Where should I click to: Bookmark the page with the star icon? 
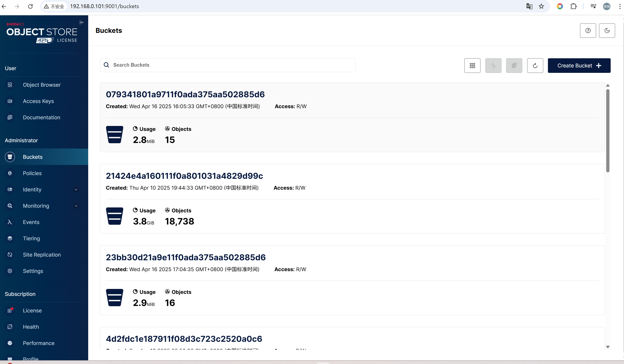pyautogui.click(x=541, y=6)
